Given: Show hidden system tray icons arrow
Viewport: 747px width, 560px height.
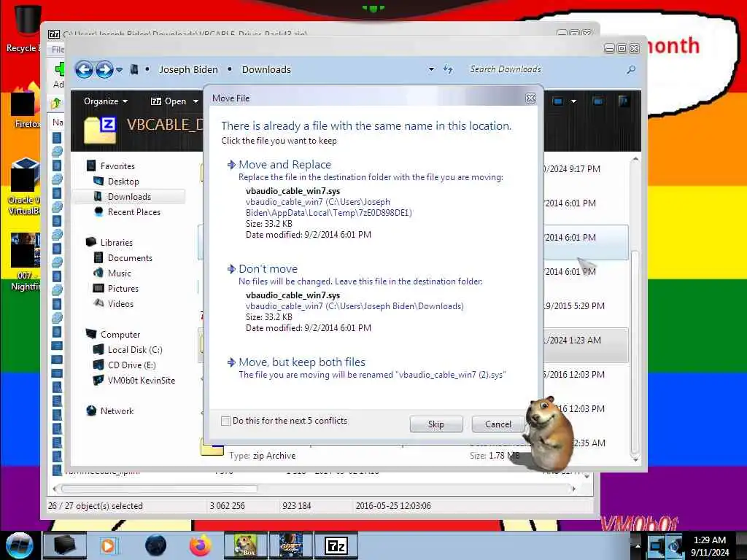Looking at the screenshot, I should click(x=638, y=545).
